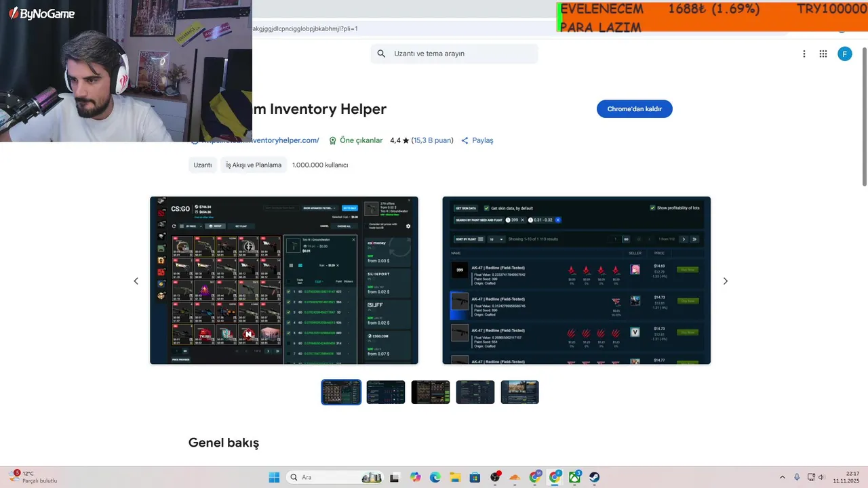The width and height of the screenshot is (868, 488).
Task: Click the Paylaş share link
Action: point(477,140)
